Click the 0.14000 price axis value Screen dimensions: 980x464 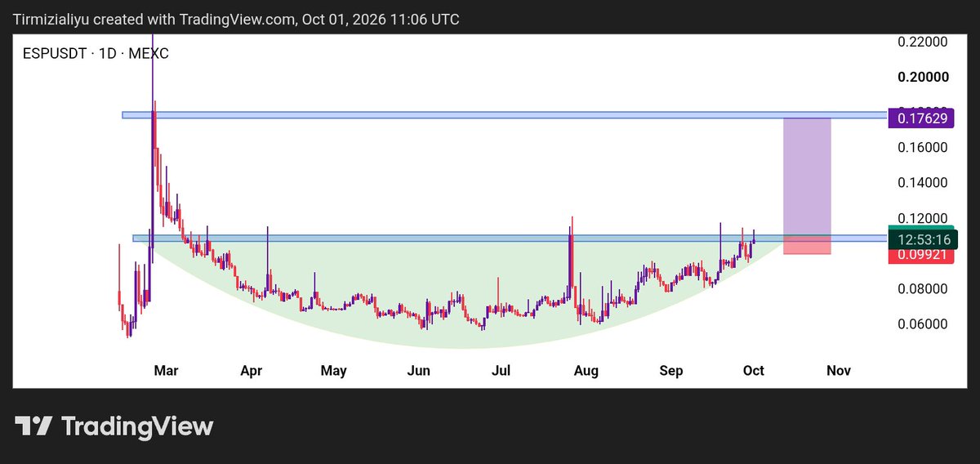(x=923, y=183)
